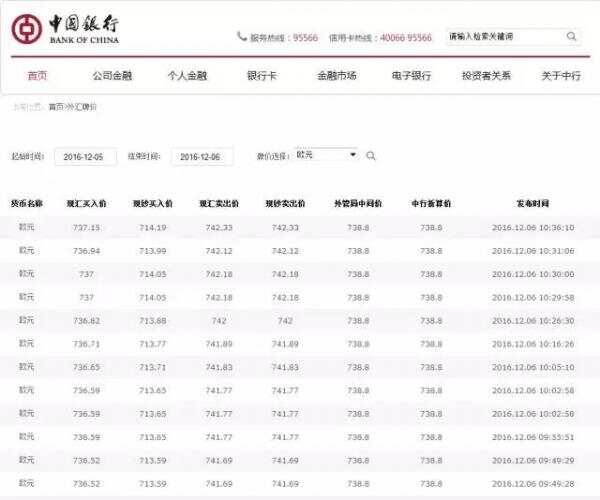Click buying rate value 737.15

coord(86,228)
